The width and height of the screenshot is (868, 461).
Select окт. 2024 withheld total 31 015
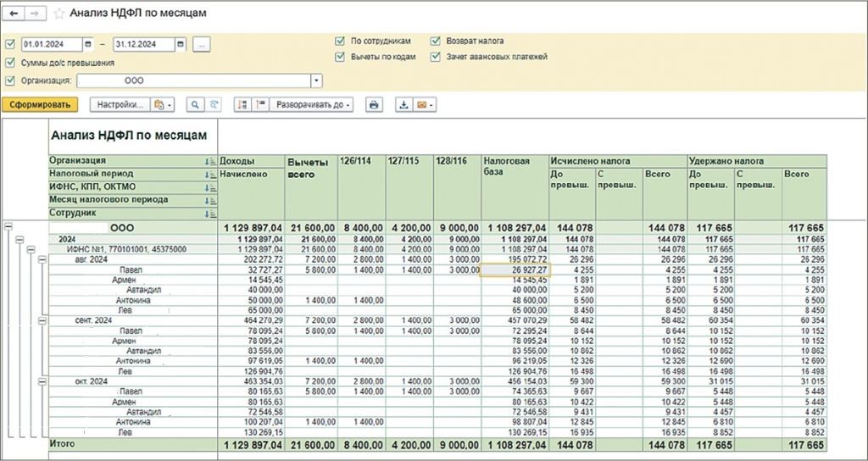click(804, 381)
